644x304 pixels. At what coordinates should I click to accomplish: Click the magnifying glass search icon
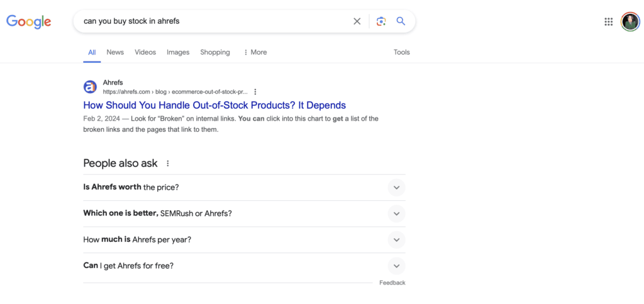tap(401, 21)
